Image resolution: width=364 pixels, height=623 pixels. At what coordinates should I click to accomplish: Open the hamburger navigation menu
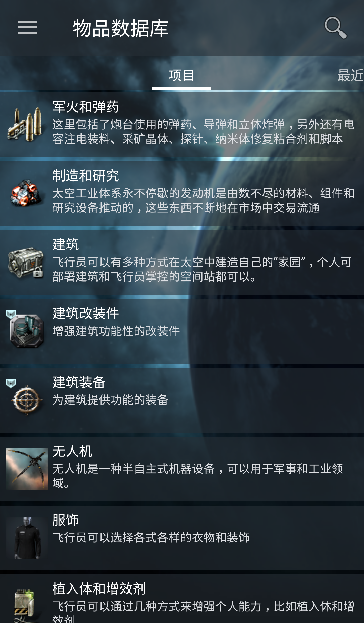pos(28,27)
